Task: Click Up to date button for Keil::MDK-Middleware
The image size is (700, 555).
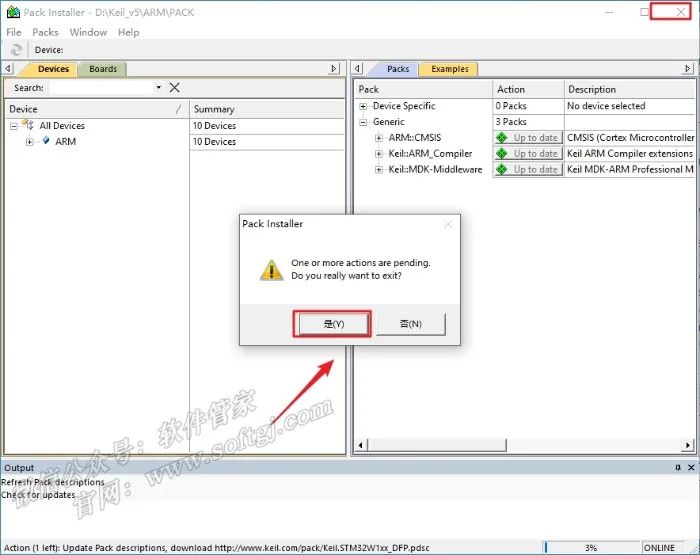Action: tap(528, 169)
